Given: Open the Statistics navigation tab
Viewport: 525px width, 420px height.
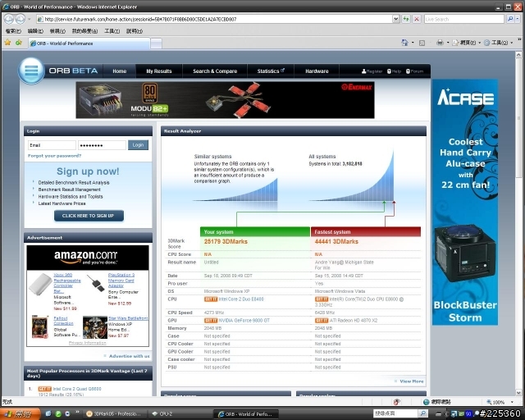Looking at the screenshot, I should [271, 71].
